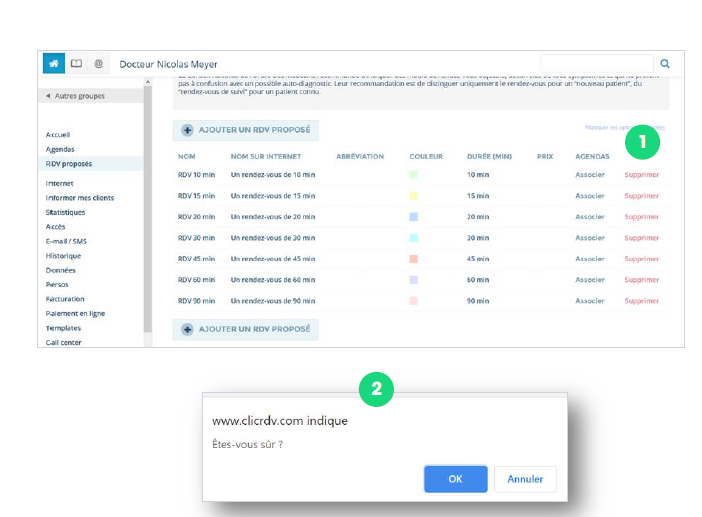Click Annuler in the confirmation dialog

point(525,479)
